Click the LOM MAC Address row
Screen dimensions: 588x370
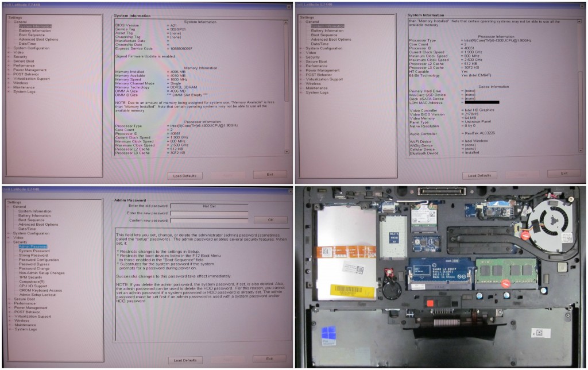tap(454, 102)
